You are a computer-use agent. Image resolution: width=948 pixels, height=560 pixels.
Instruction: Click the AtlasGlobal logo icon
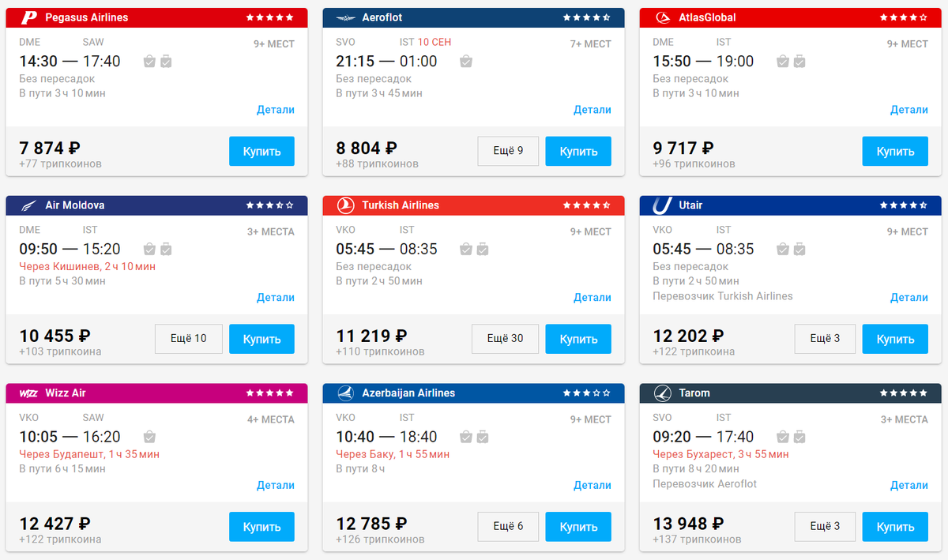(x=662, y=17)
